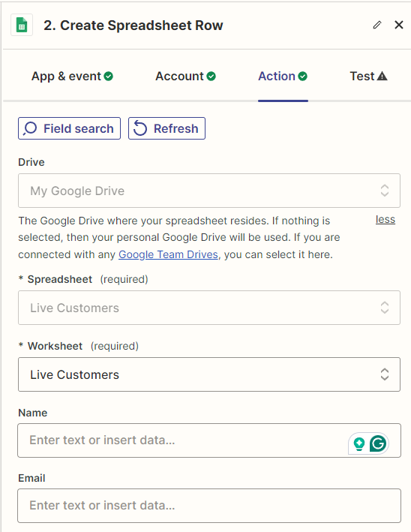411x532 pixels.
Task: Collapse description with the less link
Action: [385, 220]
